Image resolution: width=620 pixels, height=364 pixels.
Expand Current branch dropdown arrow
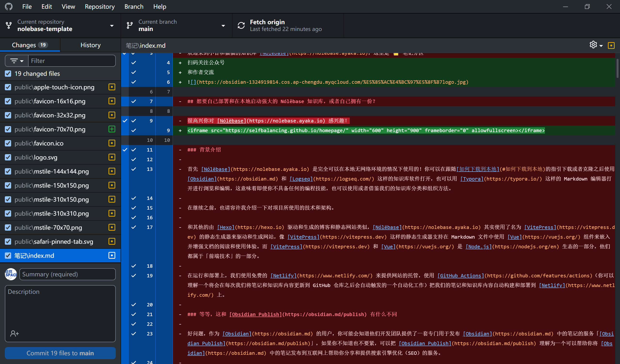tap(223, 26)
